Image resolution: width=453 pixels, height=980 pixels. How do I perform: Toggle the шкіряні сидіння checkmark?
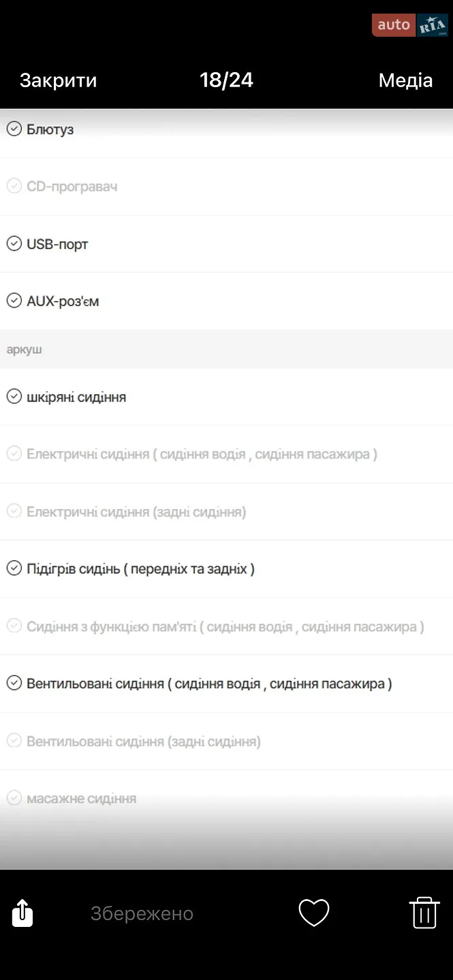(x=14, y=397)
